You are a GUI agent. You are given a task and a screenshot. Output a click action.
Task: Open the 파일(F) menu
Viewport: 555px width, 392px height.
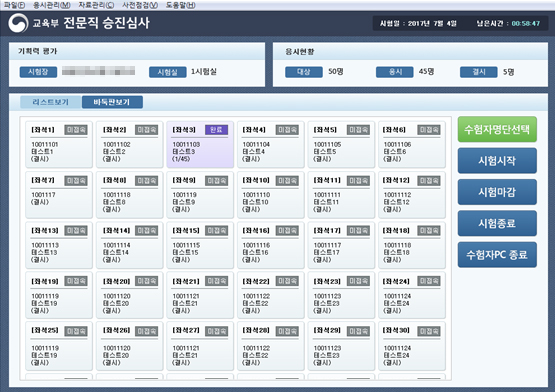[15, 5]
